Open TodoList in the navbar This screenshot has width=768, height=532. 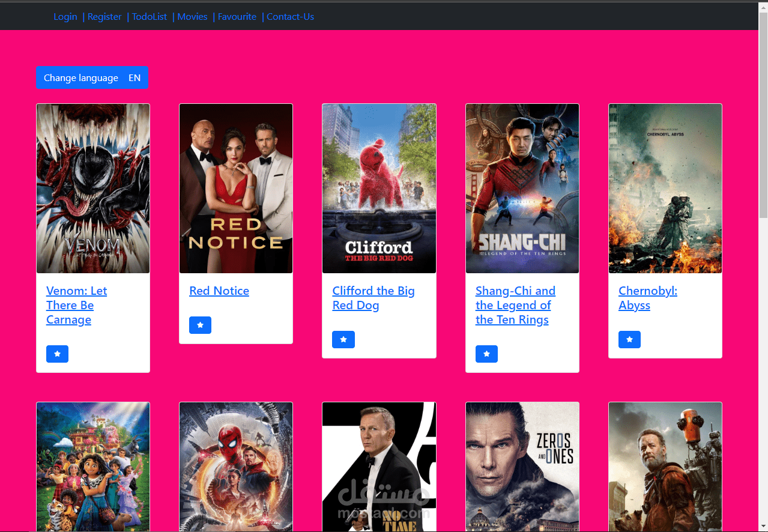(x=150, y=17)
